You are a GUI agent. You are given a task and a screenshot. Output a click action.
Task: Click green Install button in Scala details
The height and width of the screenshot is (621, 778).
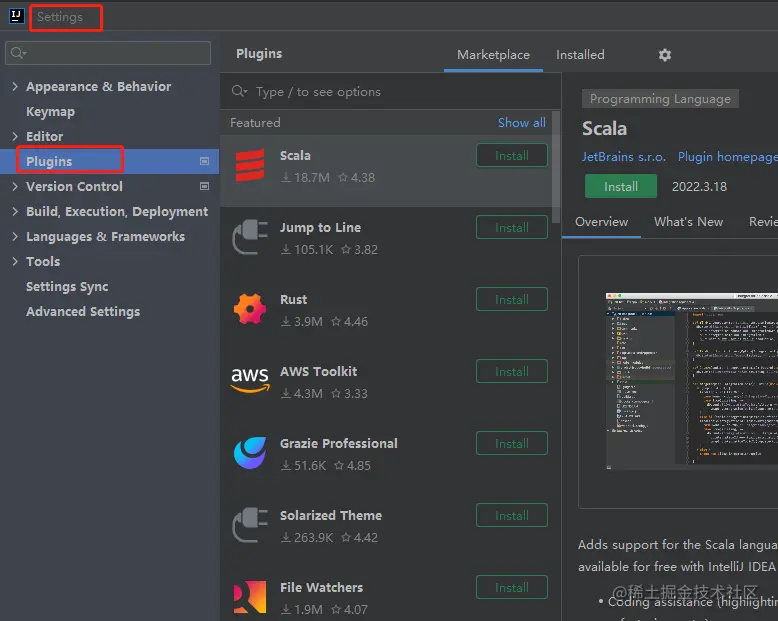[621, 186]
